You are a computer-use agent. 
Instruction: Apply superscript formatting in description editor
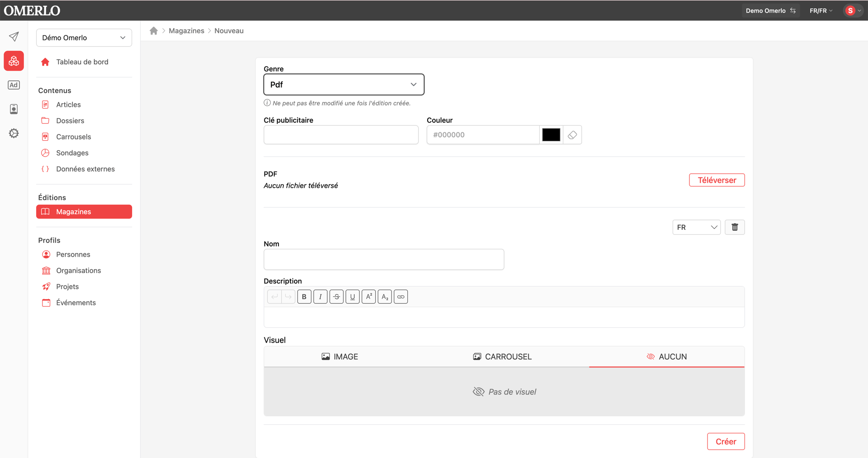(x=369, y=297)
